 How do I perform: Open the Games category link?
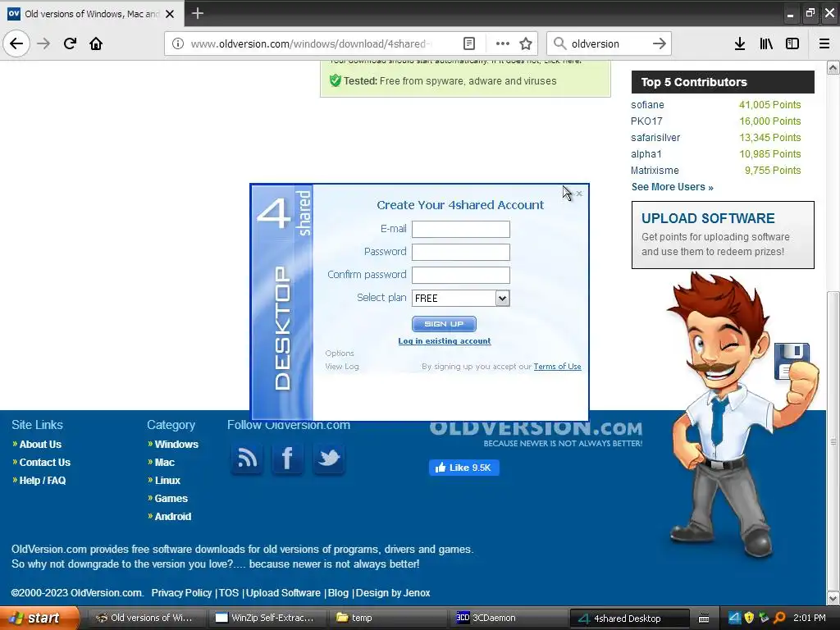pyautogui.click(x=171, y=498)
